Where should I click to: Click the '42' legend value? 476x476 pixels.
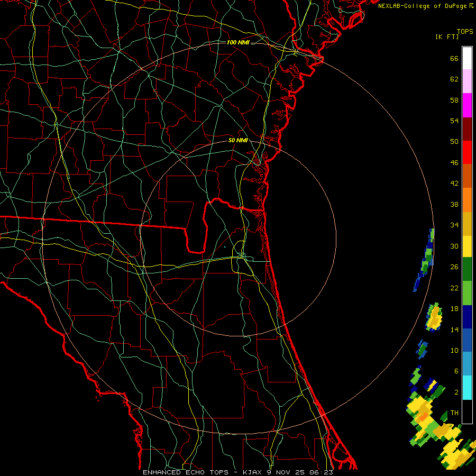pyautogui.click(x=454, y=184)
